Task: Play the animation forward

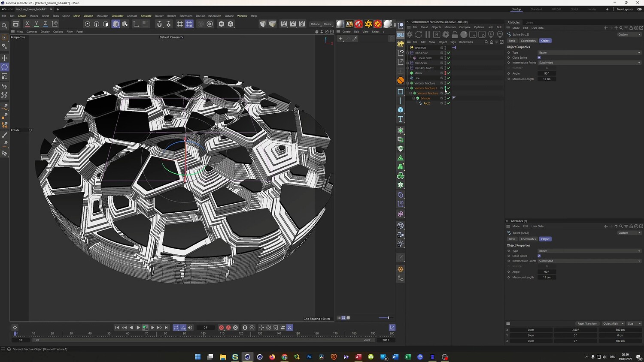Action: [x=138, y=328]
